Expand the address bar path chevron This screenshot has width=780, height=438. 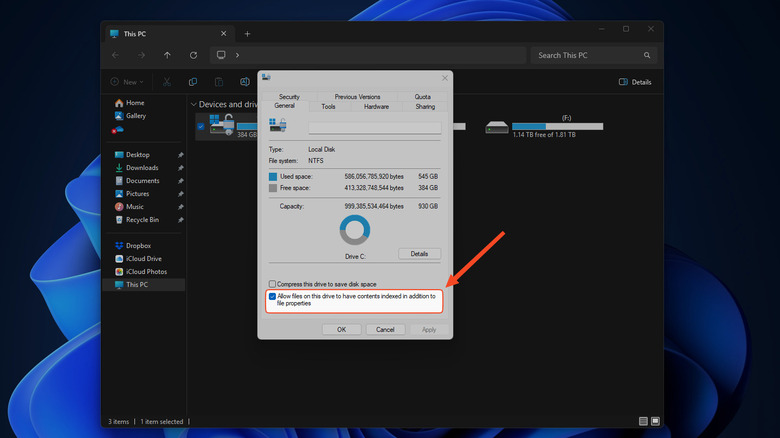237,55
